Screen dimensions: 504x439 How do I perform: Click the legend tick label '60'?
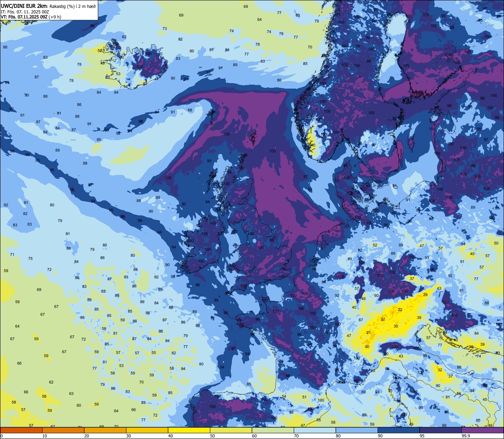(254, 436)
